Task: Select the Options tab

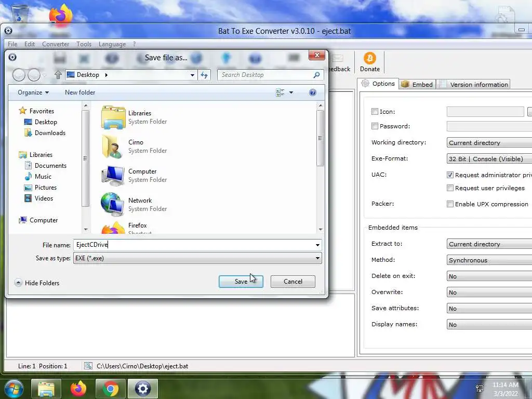Action: tap(378, 84)
